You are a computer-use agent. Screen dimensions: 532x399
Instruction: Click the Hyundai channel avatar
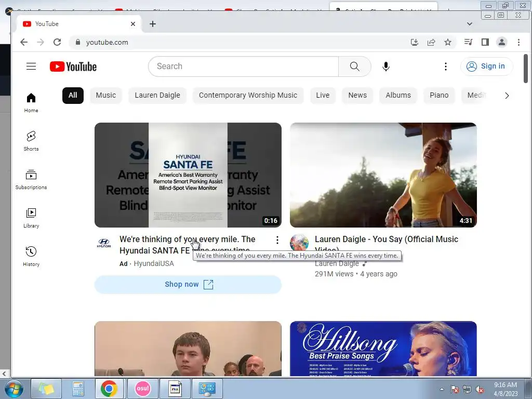point(104,243)
